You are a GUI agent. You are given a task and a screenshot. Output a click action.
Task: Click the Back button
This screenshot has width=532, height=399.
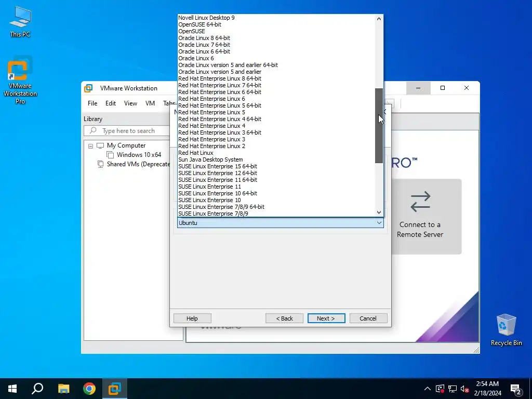(x=284, y=318)
